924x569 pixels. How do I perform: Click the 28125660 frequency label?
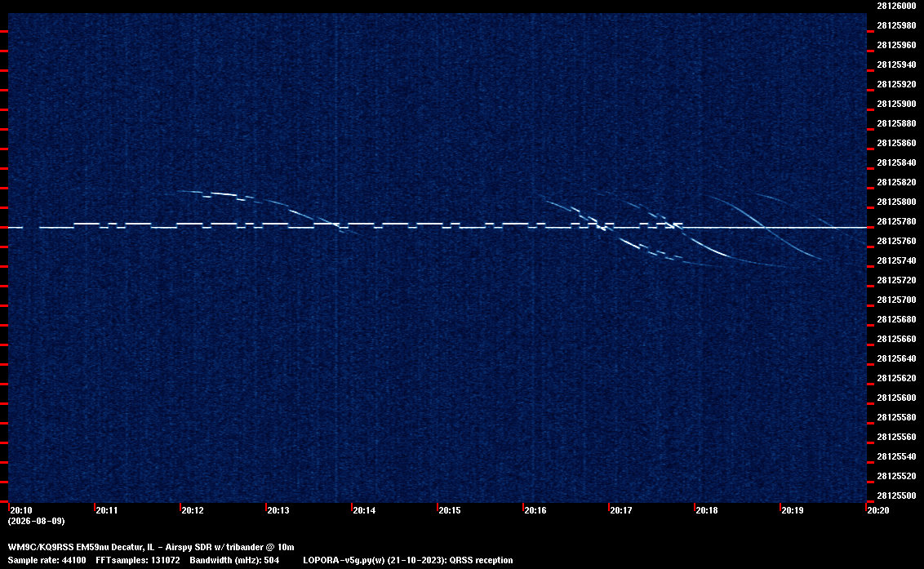click(896, 339)
